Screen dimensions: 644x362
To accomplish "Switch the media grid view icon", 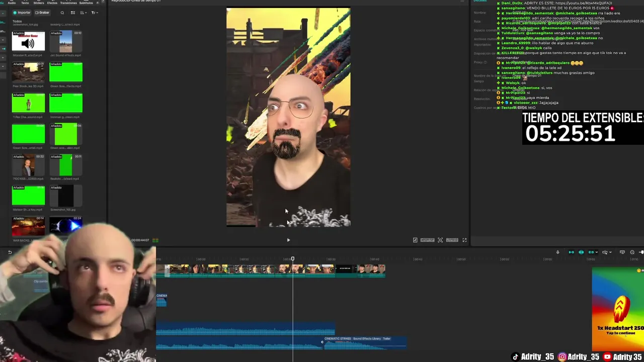I will 73,13.
